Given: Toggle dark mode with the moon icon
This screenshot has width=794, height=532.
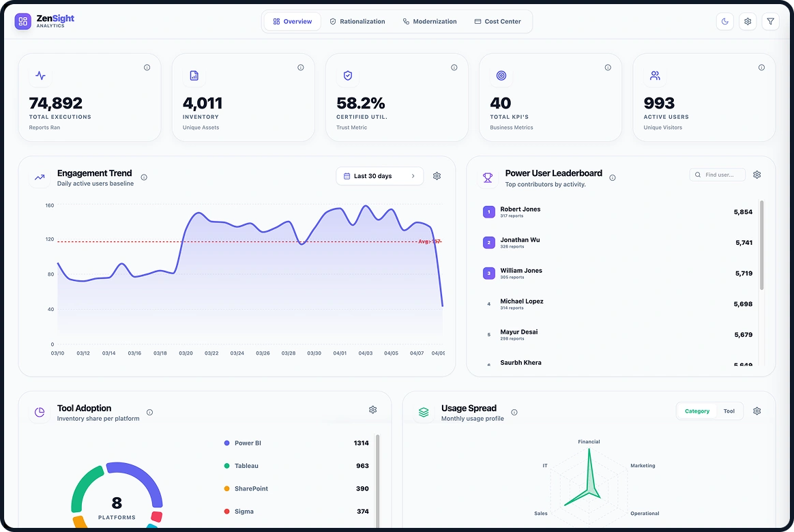Looking at the screenshot, I should coord(724,21).
